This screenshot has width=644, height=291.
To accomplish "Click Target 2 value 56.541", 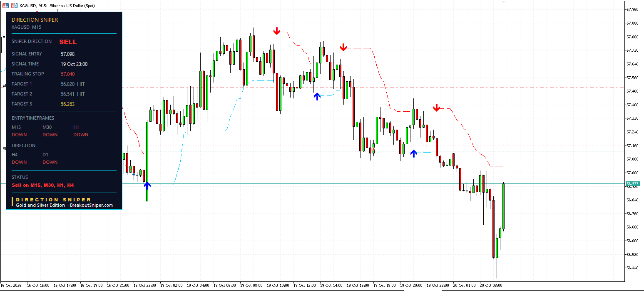I will point(68,94).
